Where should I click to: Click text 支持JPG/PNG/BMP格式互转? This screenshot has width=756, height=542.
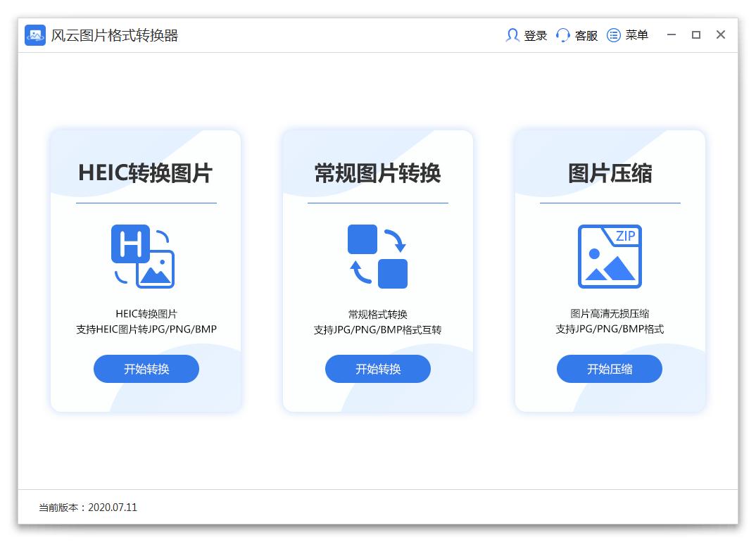tap(377, 330)
